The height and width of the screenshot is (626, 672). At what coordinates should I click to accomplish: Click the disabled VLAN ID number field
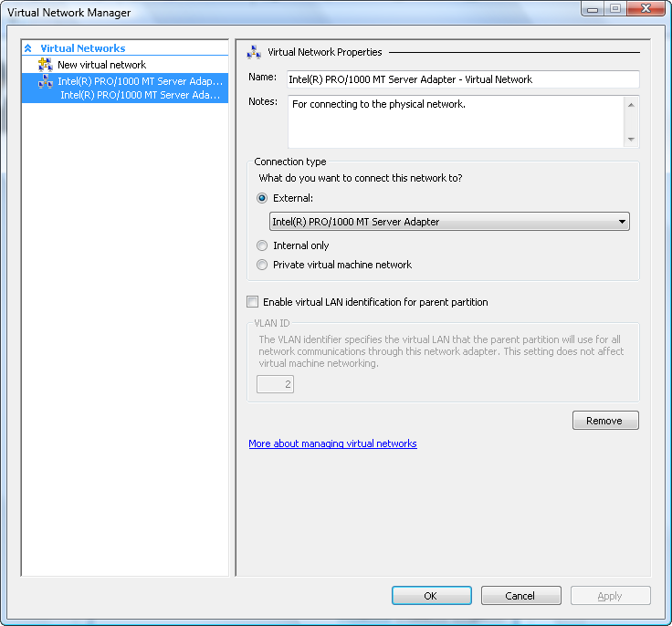pos(275,384)
